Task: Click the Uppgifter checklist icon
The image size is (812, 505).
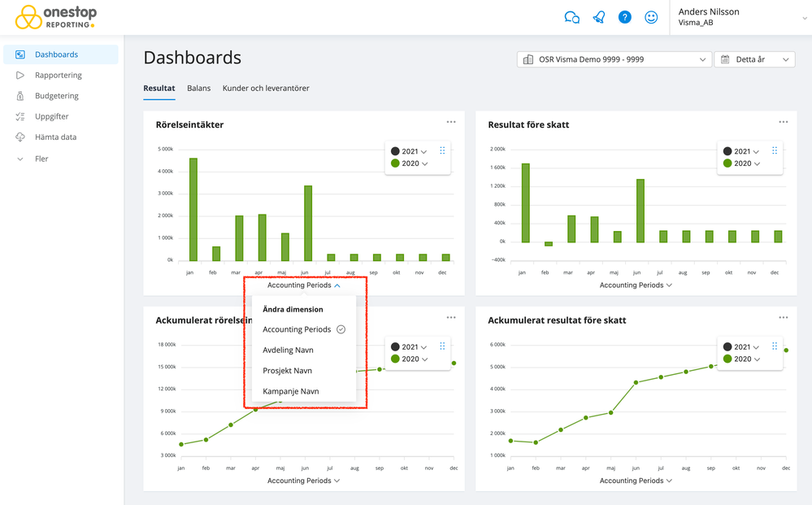Action: tap(20, 116)
